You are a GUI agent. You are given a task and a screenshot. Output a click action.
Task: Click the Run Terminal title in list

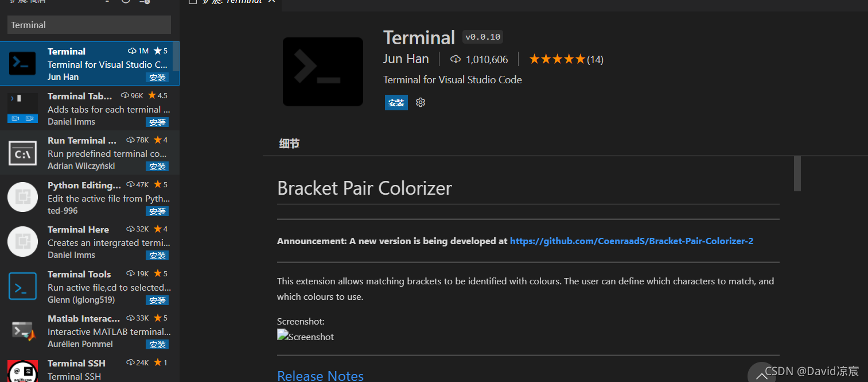[x=82, y=140]
